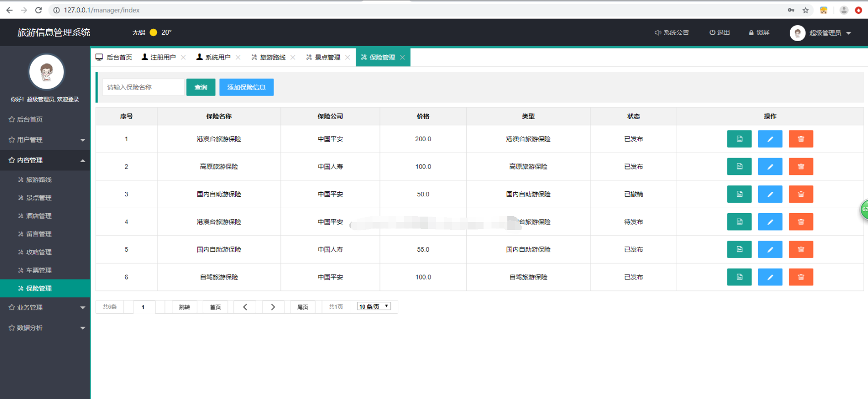Switch to the 旅游路线 tab

coord(269,57)
